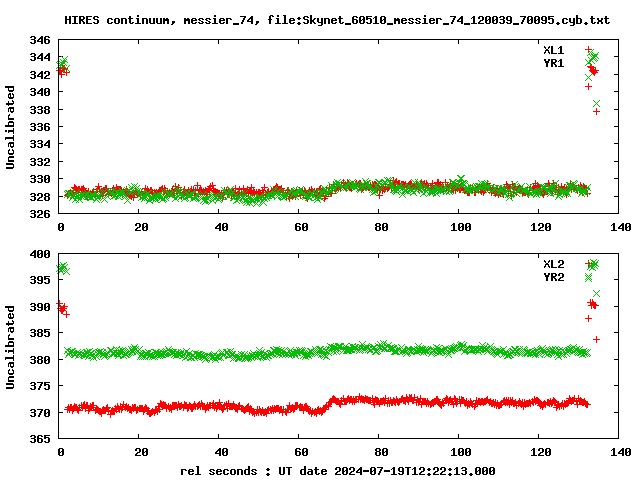The image size is (640, 480).
Task: Click the red plus marker beside XL1 legend
Action: click(588, 49)
